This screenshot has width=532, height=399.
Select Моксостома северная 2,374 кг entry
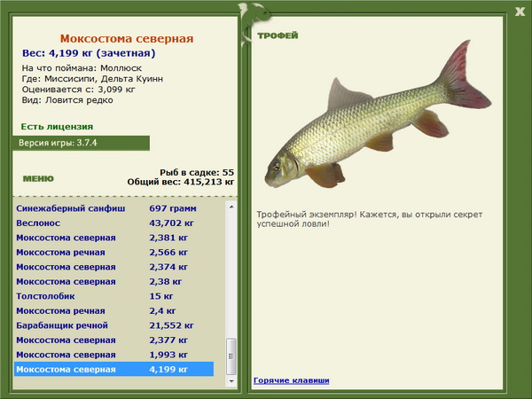(x=114, y=267)
